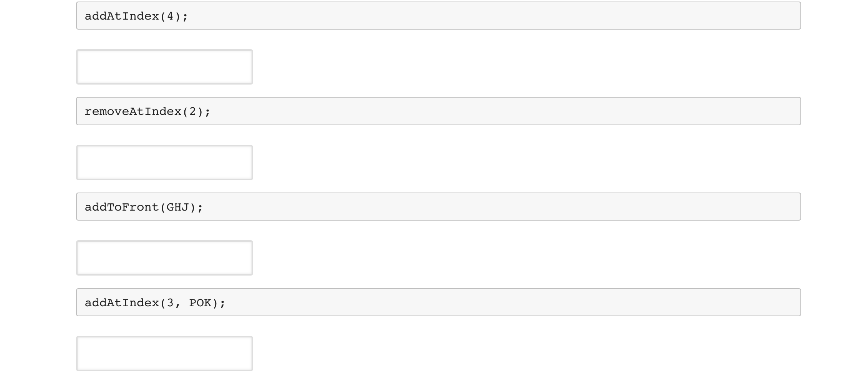Select the answer field below addToFront(GHJ);
Image resolution: width=868 pixels, height=382 pixels.
tap(164, 257)
